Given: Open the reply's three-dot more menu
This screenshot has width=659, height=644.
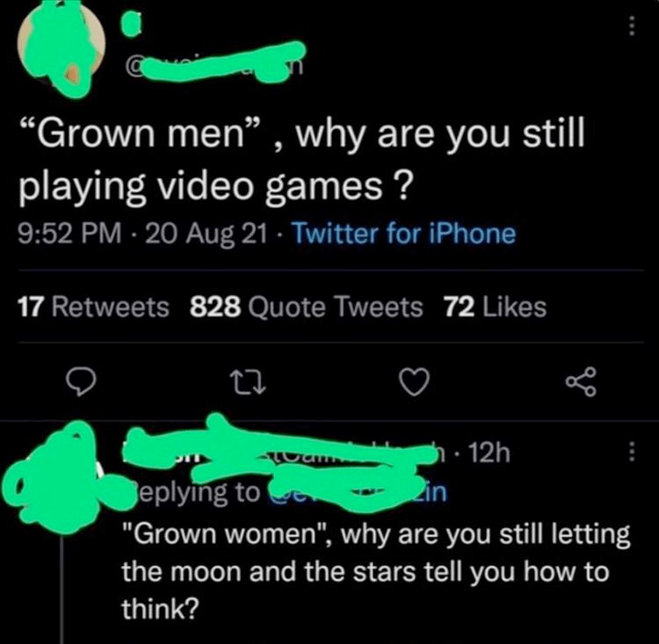Looking at the screenshot, I should (x=630, y=452).
